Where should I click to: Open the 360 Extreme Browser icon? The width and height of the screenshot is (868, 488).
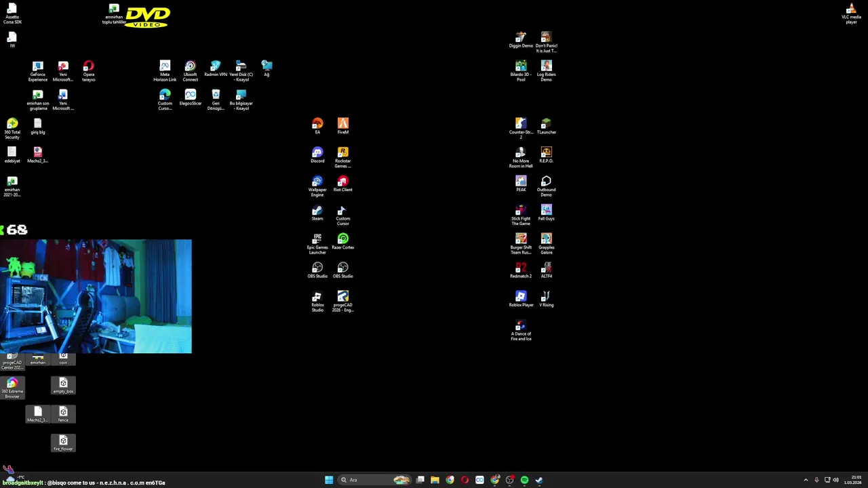pyautogui.click(x=12, y=388)
